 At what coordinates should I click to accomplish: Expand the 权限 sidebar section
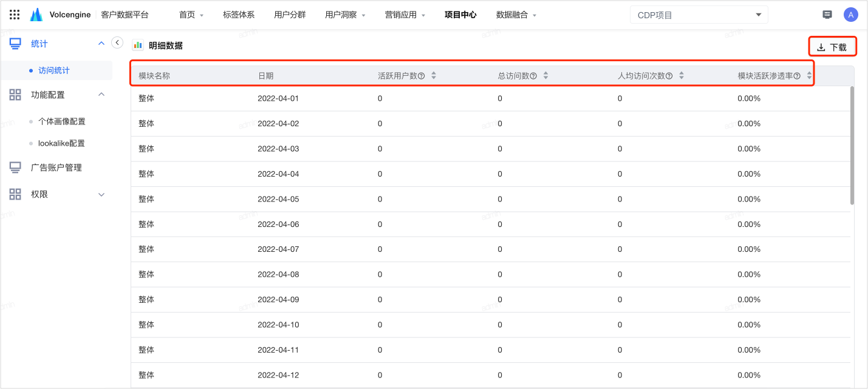(x=101, y=194)
